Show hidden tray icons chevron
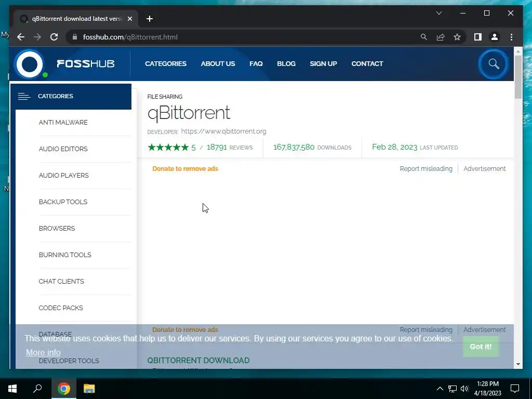 (x=440, y=389)
